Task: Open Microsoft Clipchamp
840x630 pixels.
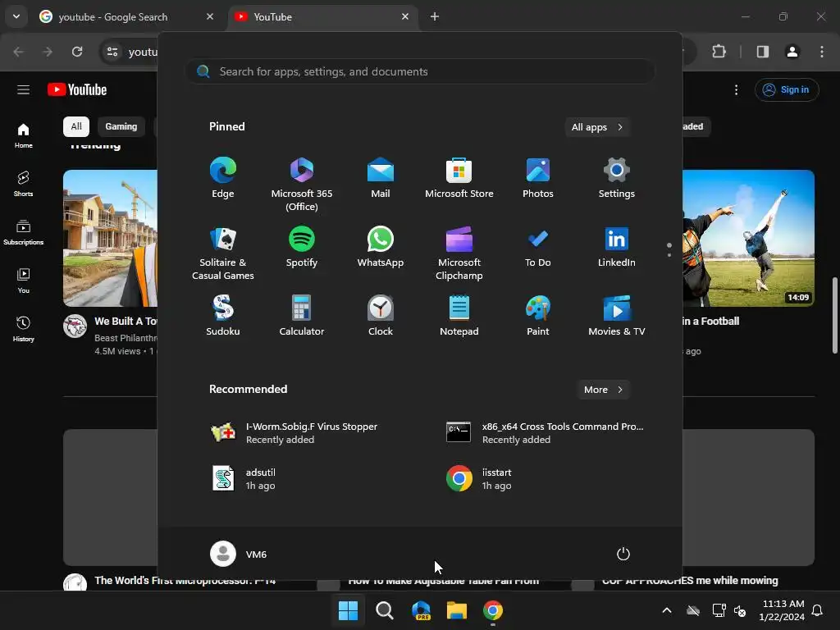Action: click(459, 253)
